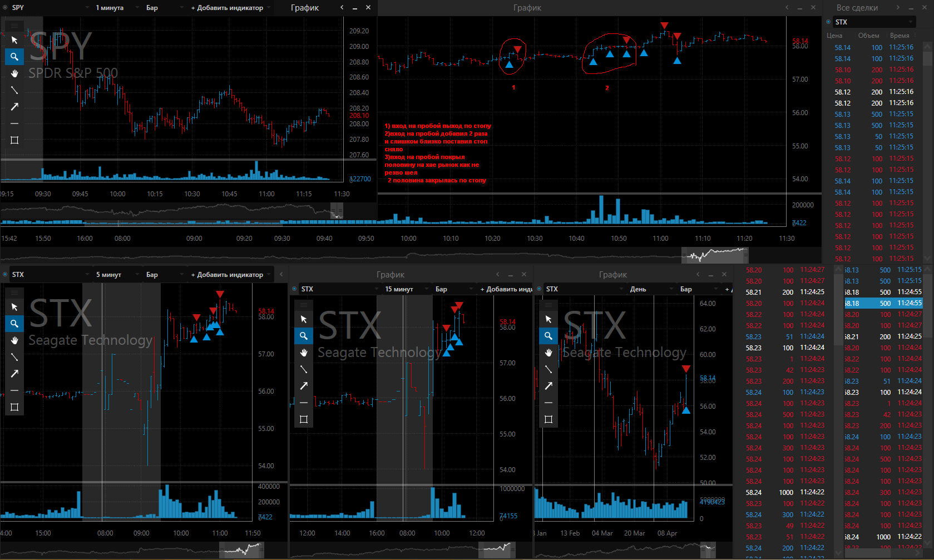The width and height of the screenshot is (934, 560).
Task: Toggle link radio beside STX in trades panel
Action: tap(829, 22)
